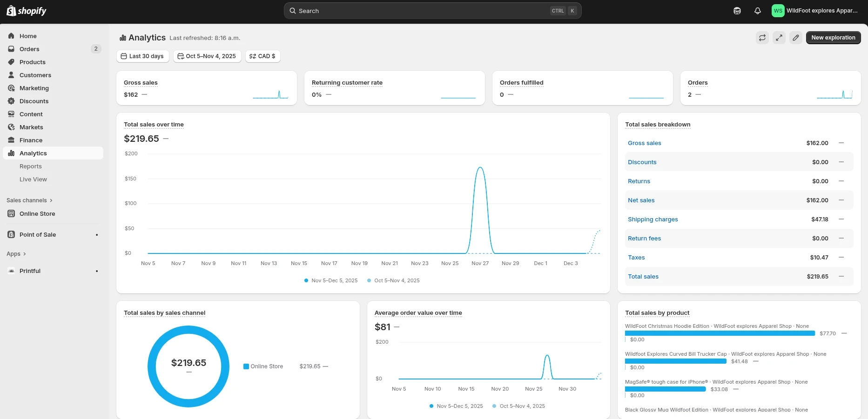Open the Shipping charges breakdown link
This screenshot has height=419, width=868.
pyautogui.click(x=653, y=219)
